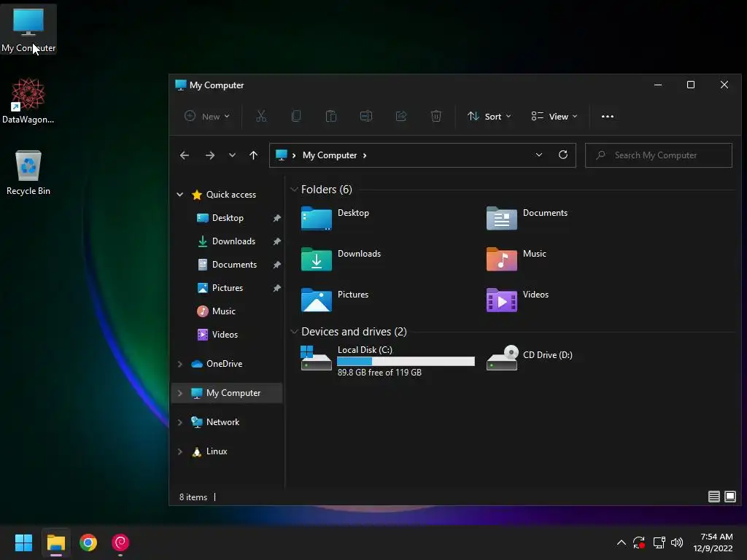Click the Local Disk C: storage bar
Screen dimensions: 747x560
coord(406,362)
